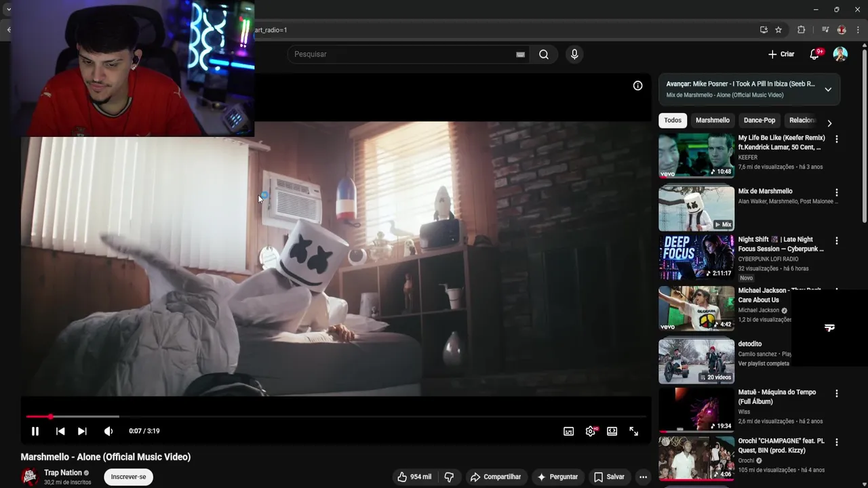Select the Relaciona filter chip
868x488 pixels.
pos(802,120)
